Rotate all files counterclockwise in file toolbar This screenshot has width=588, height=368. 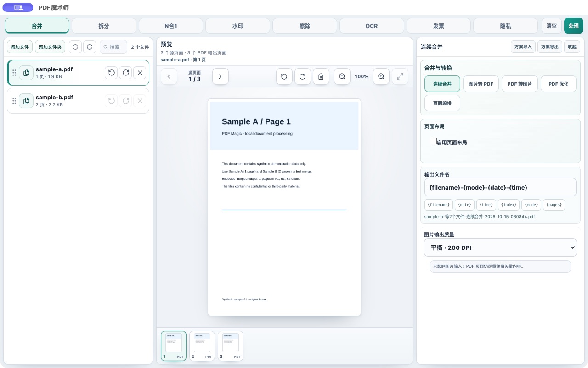click(x=75, y=47)
